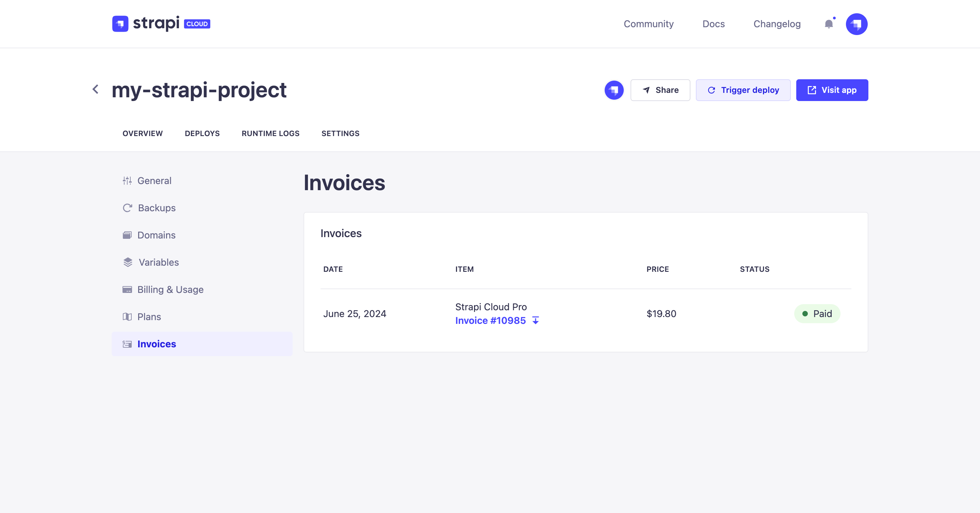Click the Visit app button

point(832,90)
